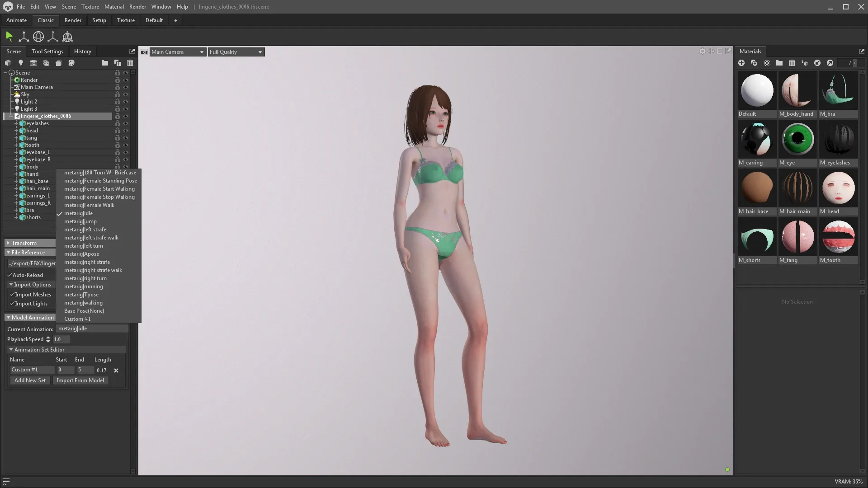The image size is (868, 488).
Task: Add a new camera object
Action: pos(33,63)
